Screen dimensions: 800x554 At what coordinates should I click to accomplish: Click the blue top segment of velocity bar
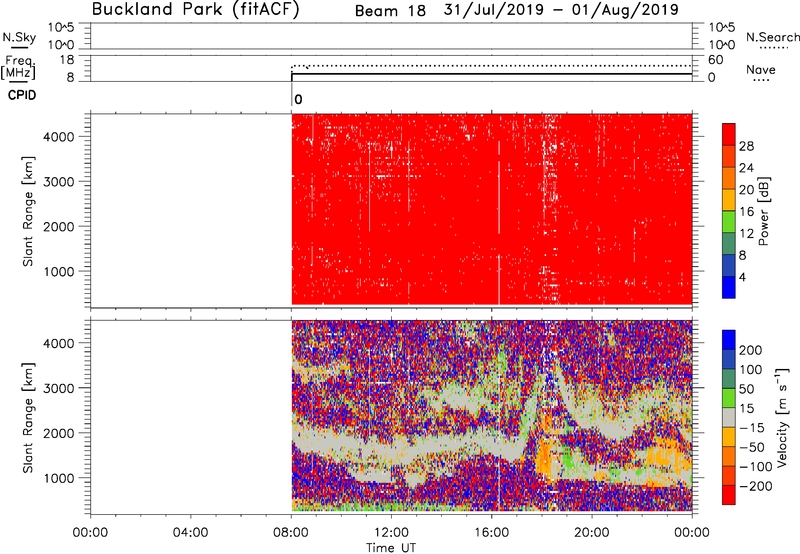(x=729, y=340)
